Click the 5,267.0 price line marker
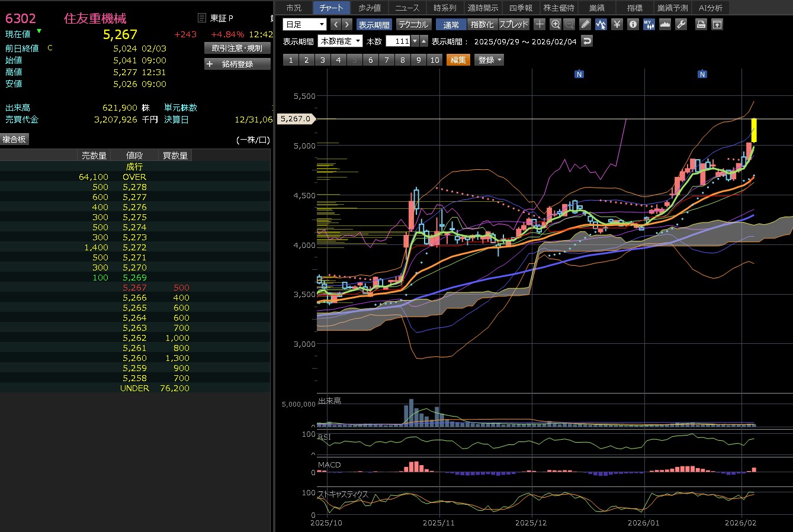The width and height of the screenshot is (793, 532). 296,119
